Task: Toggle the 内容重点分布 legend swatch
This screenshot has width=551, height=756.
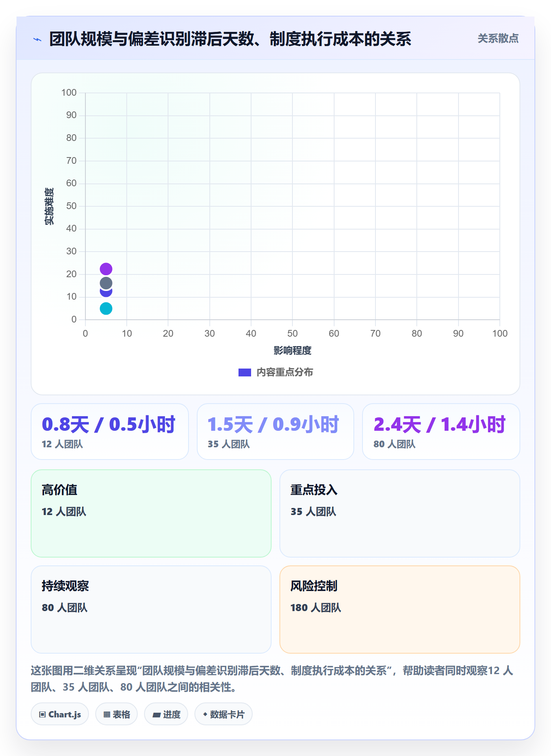Action: 244,372
